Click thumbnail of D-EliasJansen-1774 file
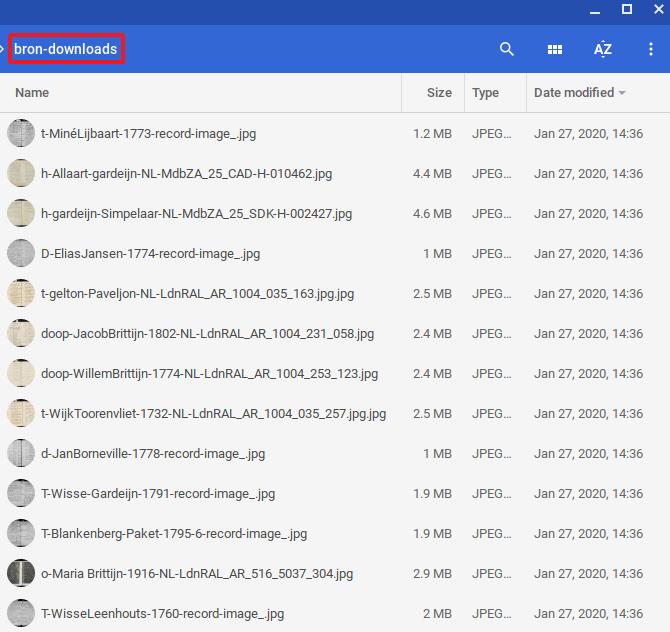The height and width of the screenshot is (632, 670). 21,253
